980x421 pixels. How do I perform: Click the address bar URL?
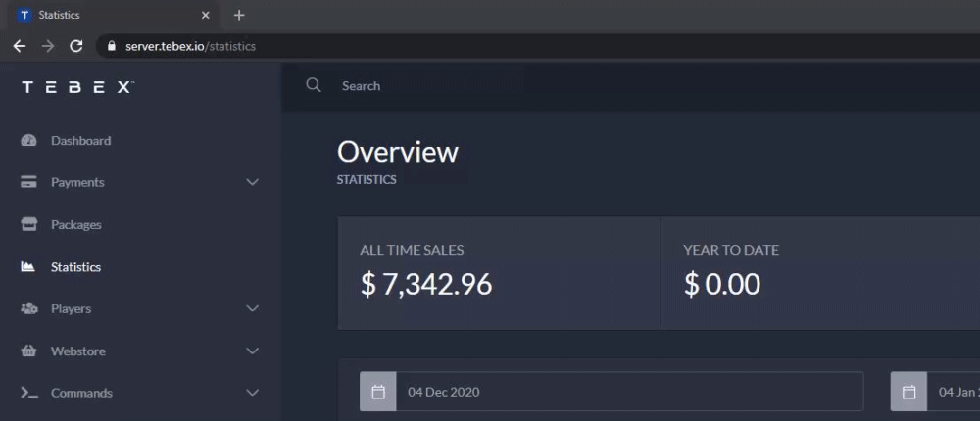[190, 46]
